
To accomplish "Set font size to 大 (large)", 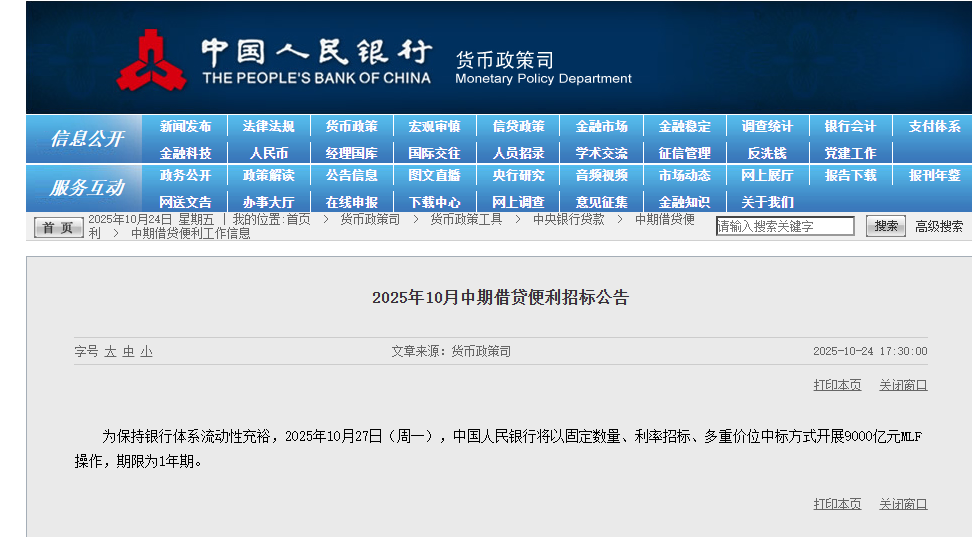I will pyautogui.click(x=111, y=352).
